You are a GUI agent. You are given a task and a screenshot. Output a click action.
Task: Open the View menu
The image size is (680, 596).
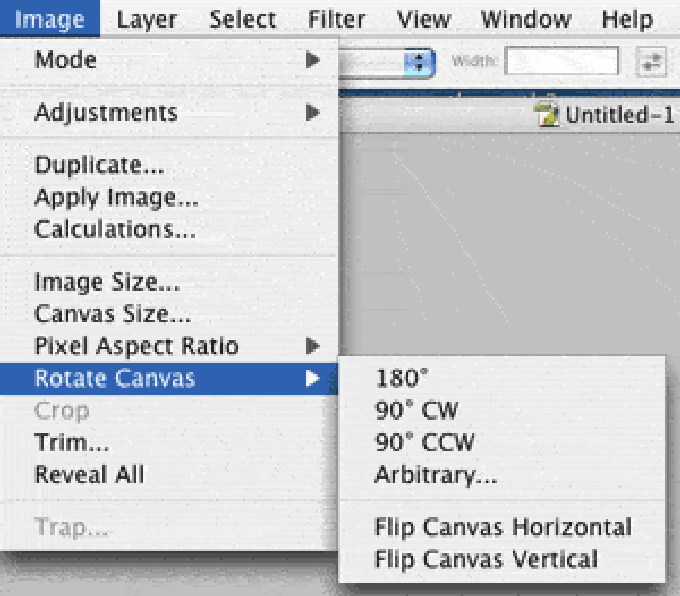point(423,19)
